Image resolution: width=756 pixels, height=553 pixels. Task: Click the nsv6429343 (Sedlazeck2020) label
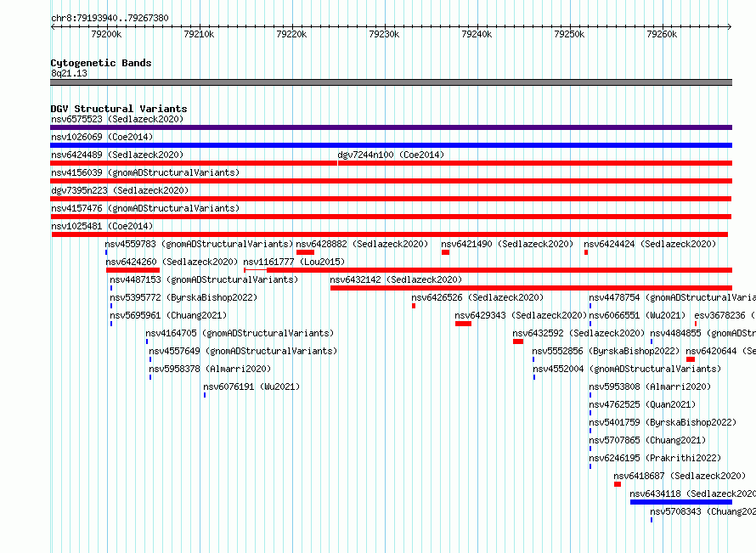click(x=521, y=315)
